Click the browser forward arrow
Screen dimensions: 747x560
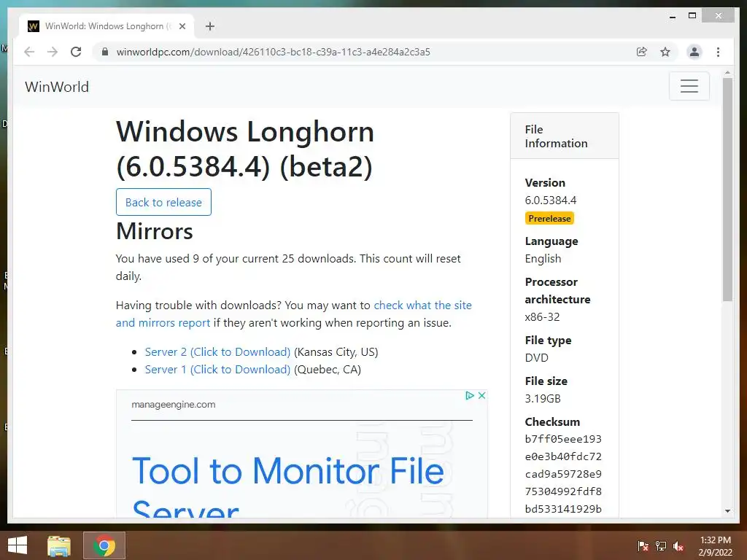coord(53,52)
